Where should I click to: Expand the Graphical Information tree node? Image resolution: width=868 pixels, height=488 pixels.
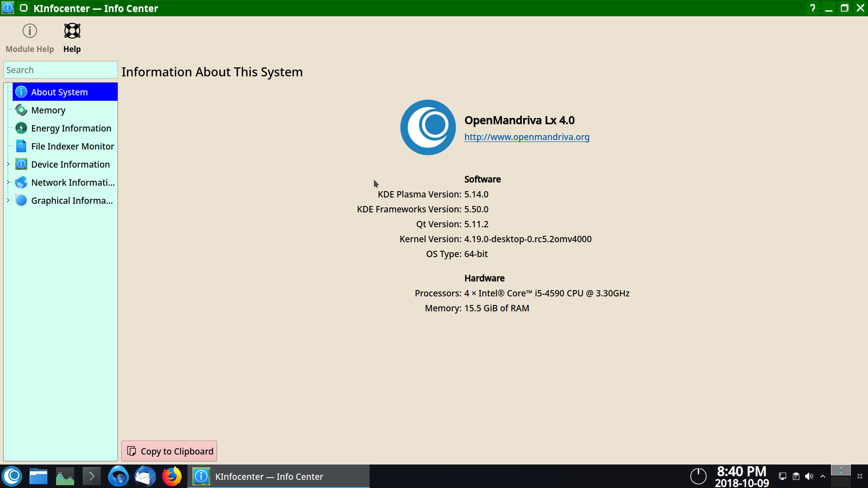(x=8, y=200)
